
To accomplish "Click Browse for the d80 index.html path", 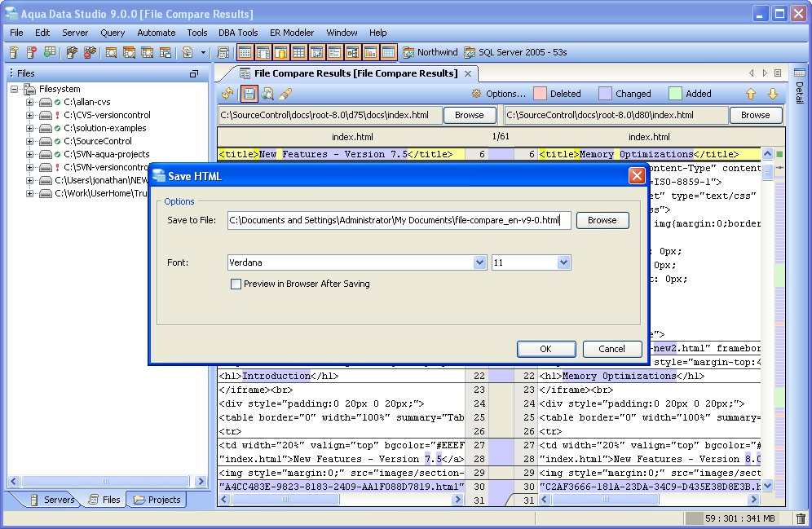I will coord(755,115).
